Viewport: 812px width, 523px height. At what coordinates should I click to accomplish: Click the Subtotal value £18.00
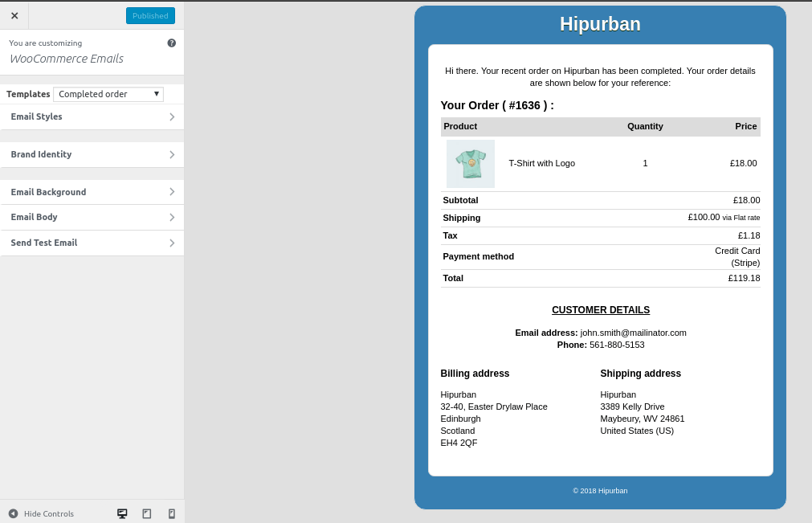point(747,200)
